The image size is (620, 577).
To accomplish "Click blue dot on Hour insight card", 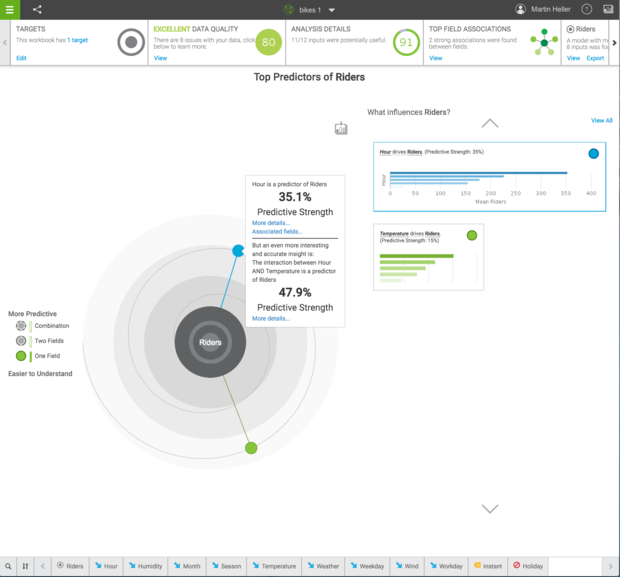I will coord(593,153).
